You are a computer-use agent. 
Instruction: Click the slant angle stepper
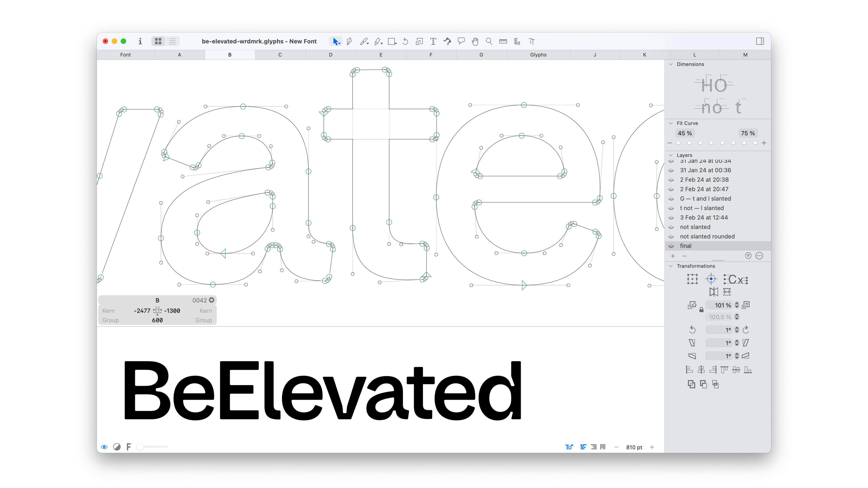[x=737, y=343]
